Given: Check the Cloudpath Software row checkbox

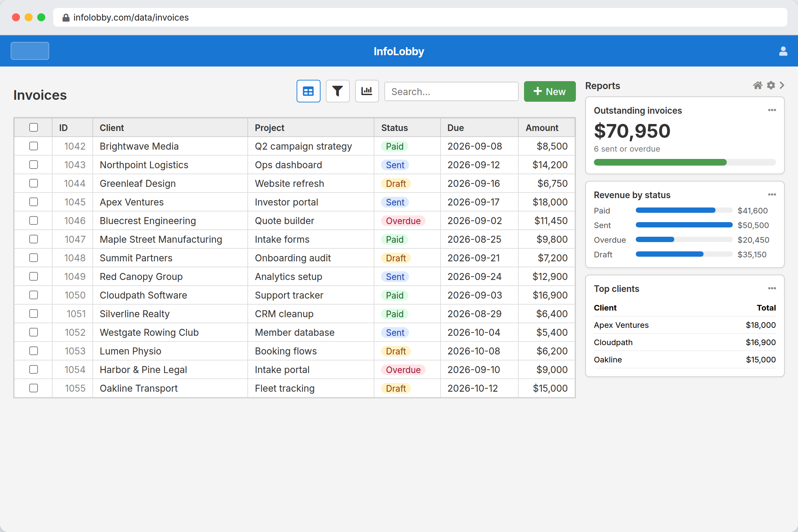Looking at the screenshot, I should click(x=34, y=295).
